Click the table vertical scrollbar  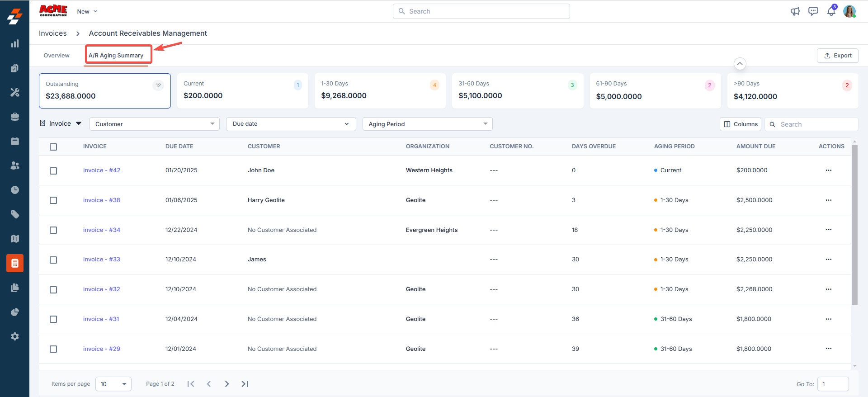click(854, 225)
